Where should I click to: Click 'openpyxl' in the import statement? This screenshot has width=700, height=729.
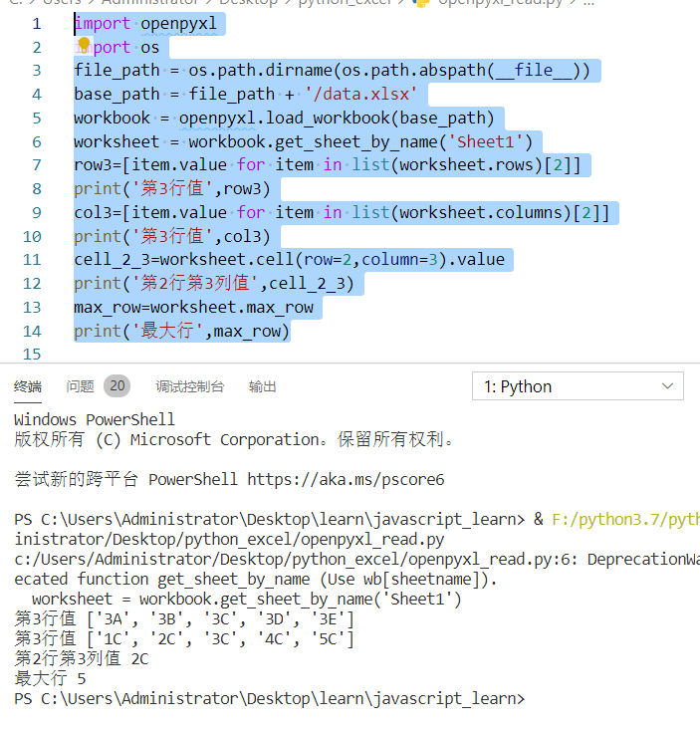179,24
